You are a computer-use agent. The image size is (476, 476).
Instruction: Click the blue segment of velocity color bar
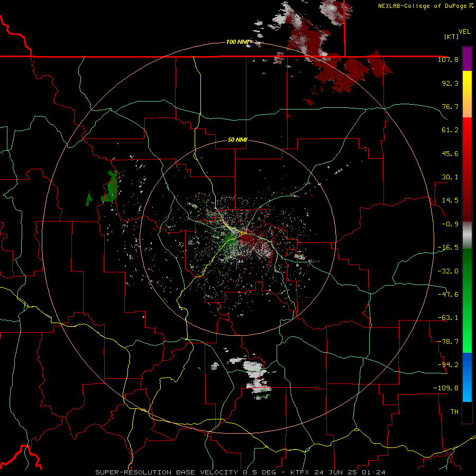point(467,377)
